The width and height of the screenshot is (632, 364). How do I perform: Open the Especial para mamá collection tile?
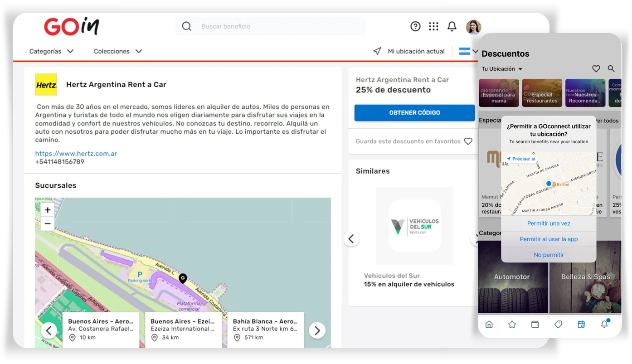pos(499,93)
